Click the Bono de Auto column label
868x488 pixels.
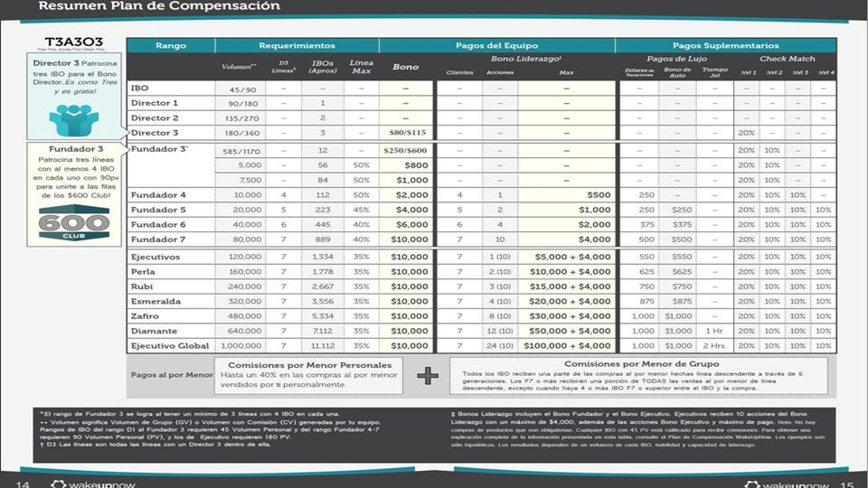(x=677, y=72)
